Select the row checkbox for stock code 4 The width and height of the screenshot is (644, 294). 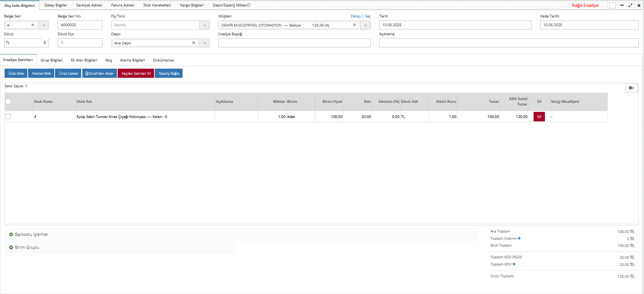tap(8, 117)
